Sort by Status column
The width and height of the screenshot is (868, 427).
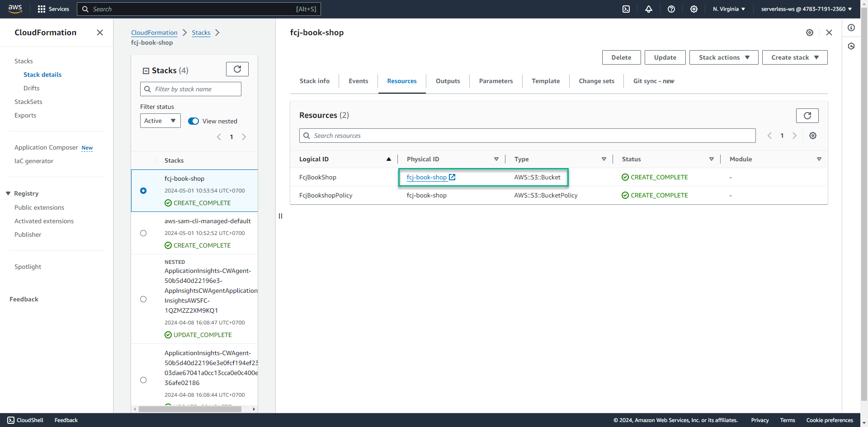712,159
